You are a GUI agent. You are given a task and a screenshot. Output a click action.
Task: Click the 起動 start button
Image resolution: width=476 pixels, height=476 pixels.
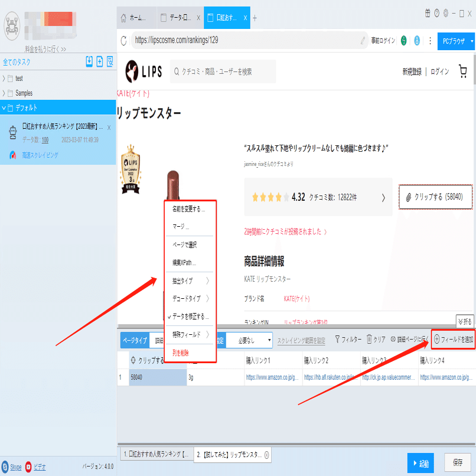[x=420, y=463]
